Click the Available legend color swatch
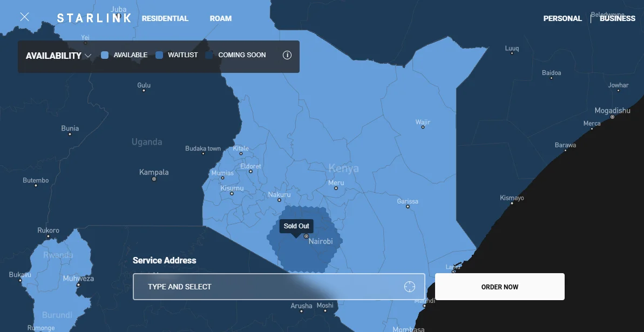Viewport: 644px width, 332px height. pos(105,55)
